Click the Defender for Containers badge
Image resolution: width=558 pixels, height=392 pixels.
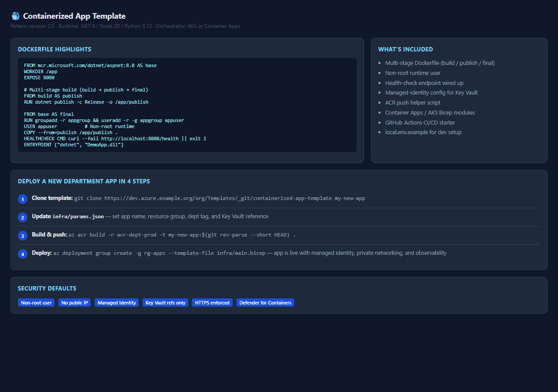[265, 303]
